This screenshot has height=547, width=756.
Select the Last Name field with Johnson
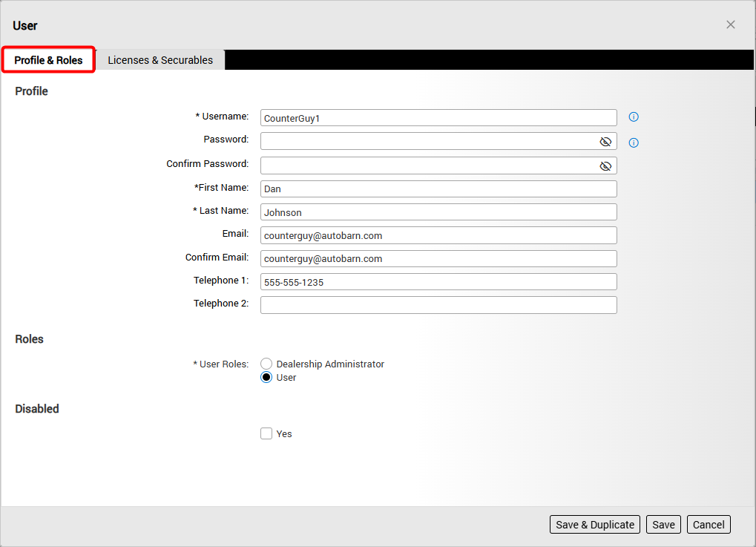[x=438, y=212]
